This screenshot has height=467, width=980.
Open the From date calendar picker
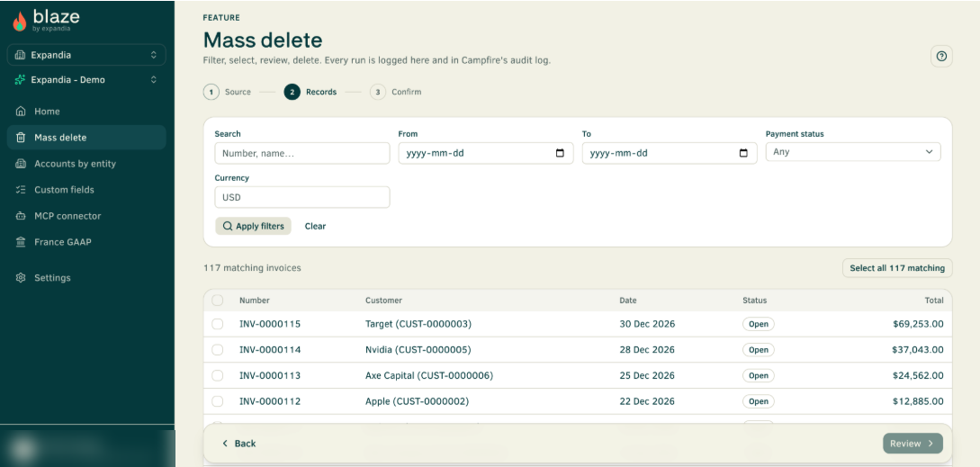[x=560, y=153]
